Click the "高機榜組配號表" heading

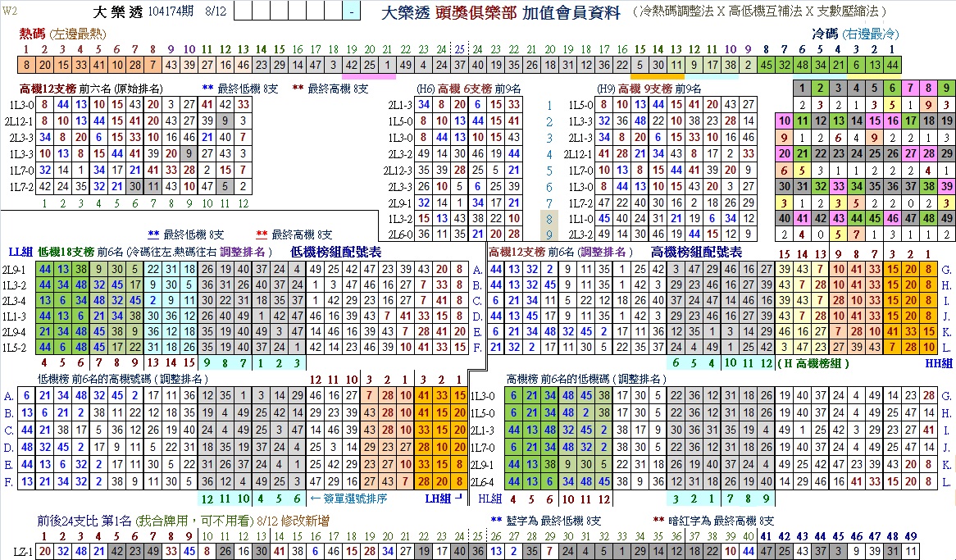click(x=696, y=252)
